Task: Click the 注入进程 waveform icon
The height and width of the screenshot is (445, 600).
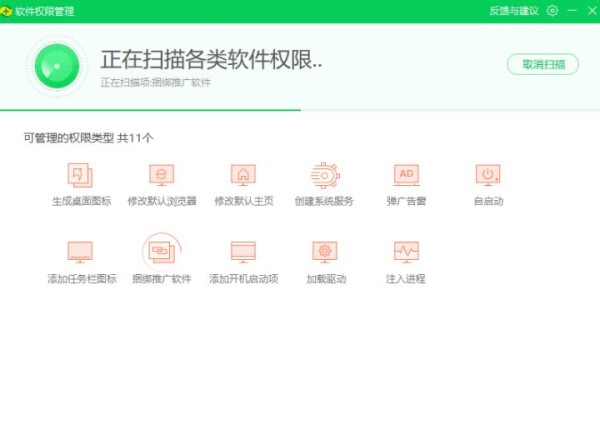Action: click(x=406, y=251)
